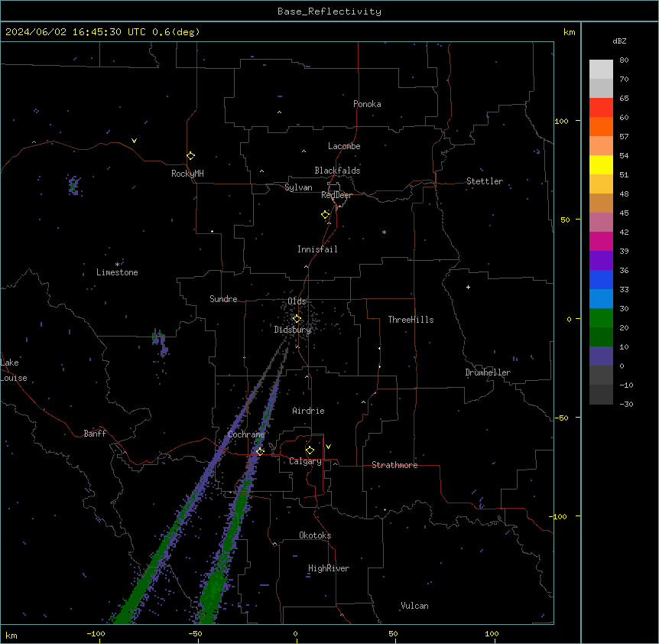Click the Innisfail city label

317,249
